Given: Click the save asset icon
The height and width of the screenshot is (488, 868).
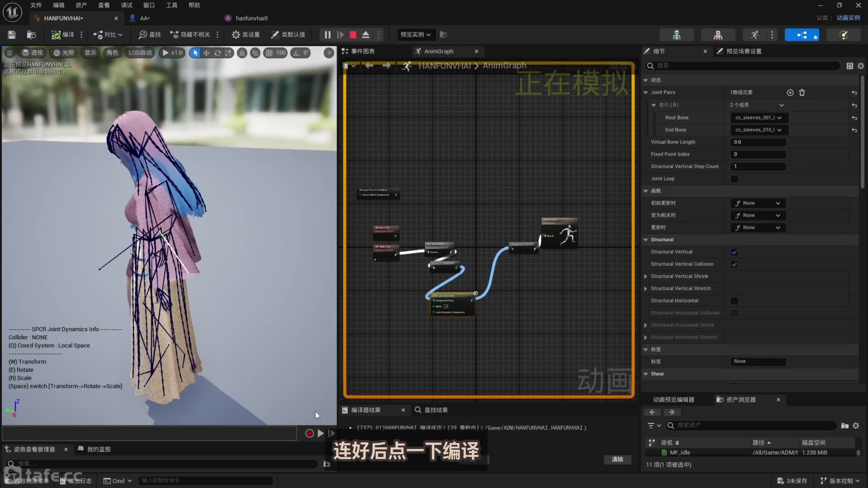Looking at the screenshot, I should [12, 35].
